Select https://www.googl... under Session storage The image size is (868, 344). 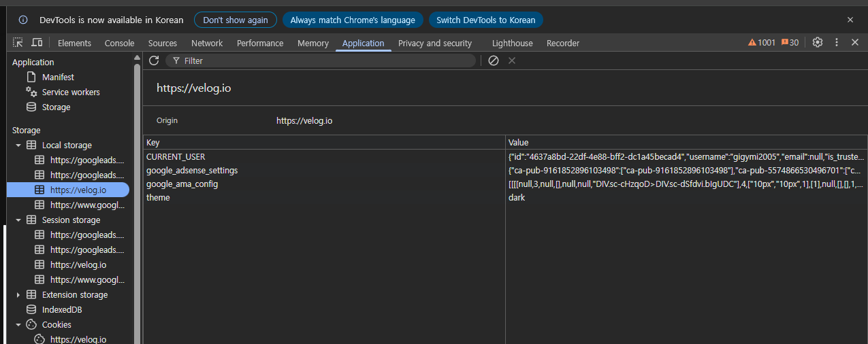[80, 279]
